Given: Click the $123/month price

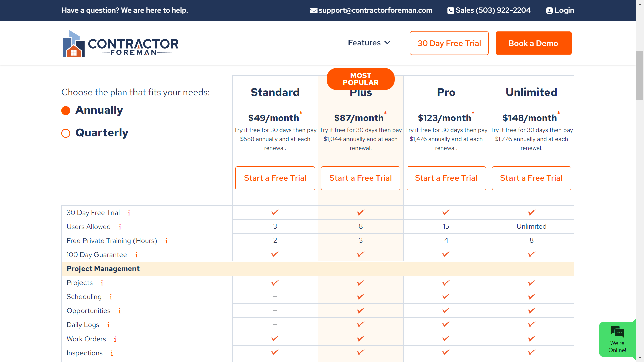Looking at the screenshot, I should (444, 118).
